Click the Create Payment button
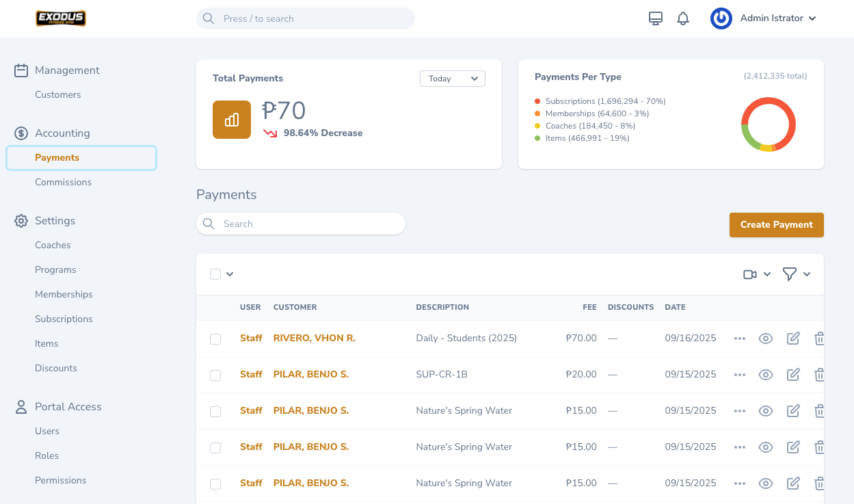Image resolution: width=854 pixels, height=504 pixels. 776,225
